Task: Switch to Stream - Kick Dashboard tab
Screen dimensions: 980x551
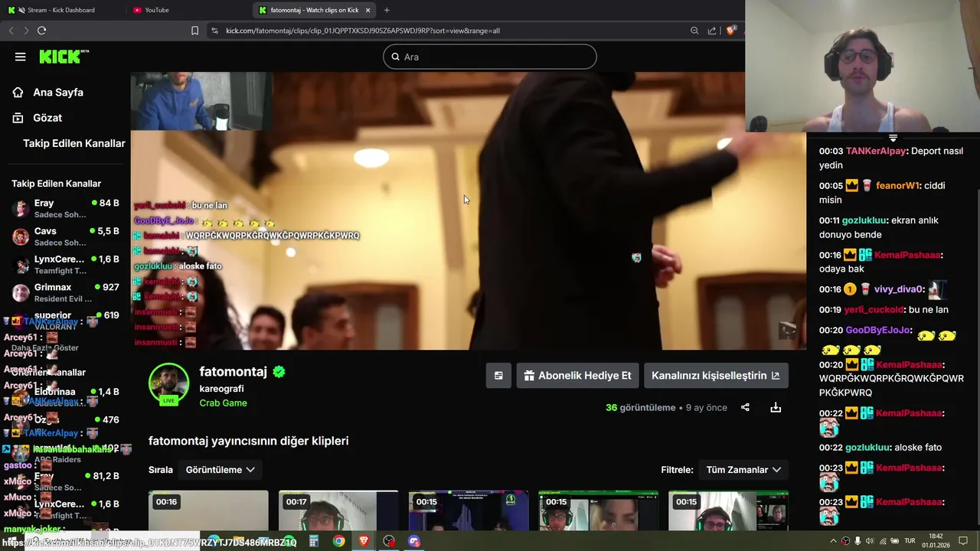Action: 61,10
